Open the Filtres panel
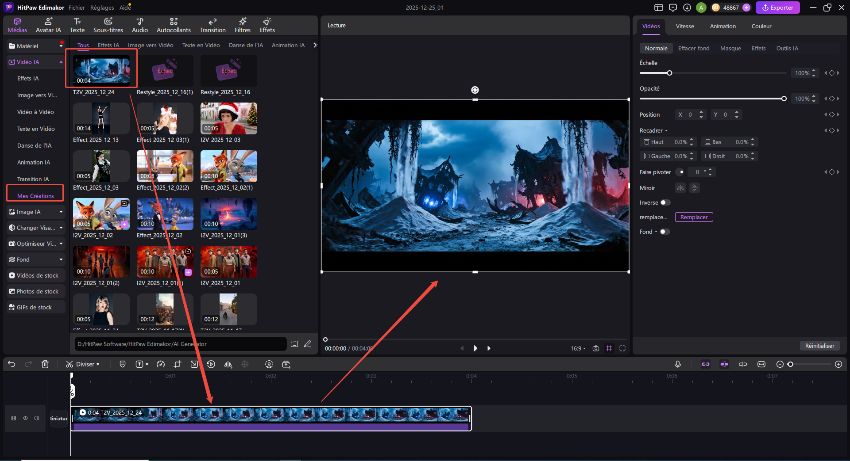Viewport: 850px width, 461px height. pyautogui.click(x=241, y=25)
